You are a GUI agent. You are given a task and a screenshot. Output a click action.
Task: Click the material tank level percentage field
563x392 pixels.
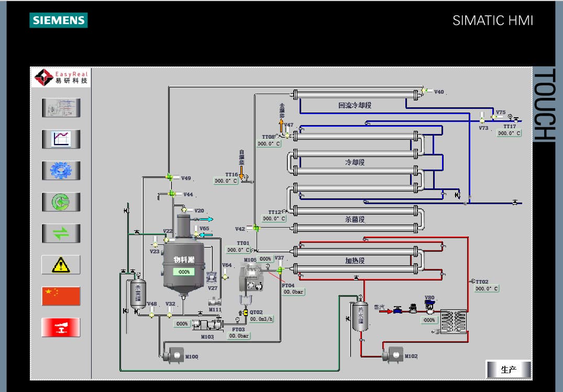click(x=184, y=272)
